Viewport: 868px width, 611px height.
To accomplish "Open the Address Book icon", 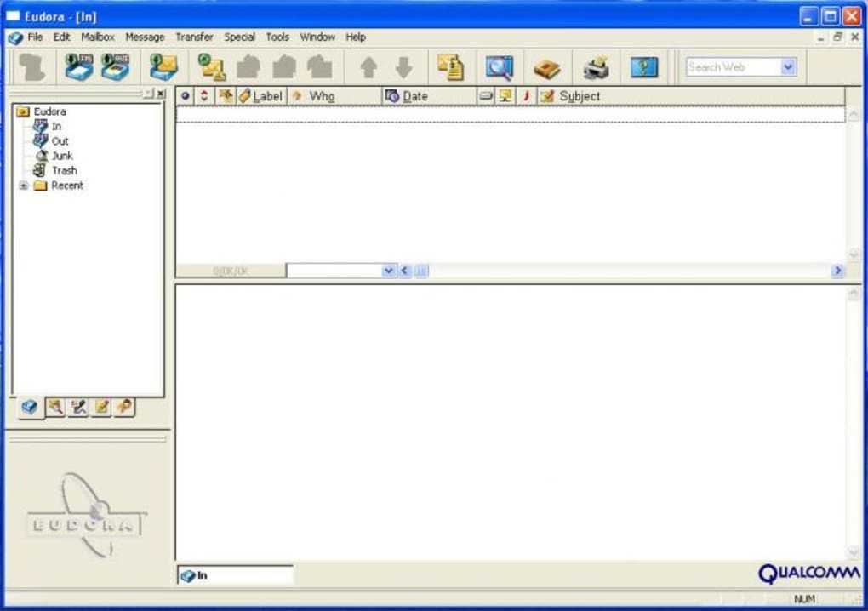I will (x=546, y=67).
